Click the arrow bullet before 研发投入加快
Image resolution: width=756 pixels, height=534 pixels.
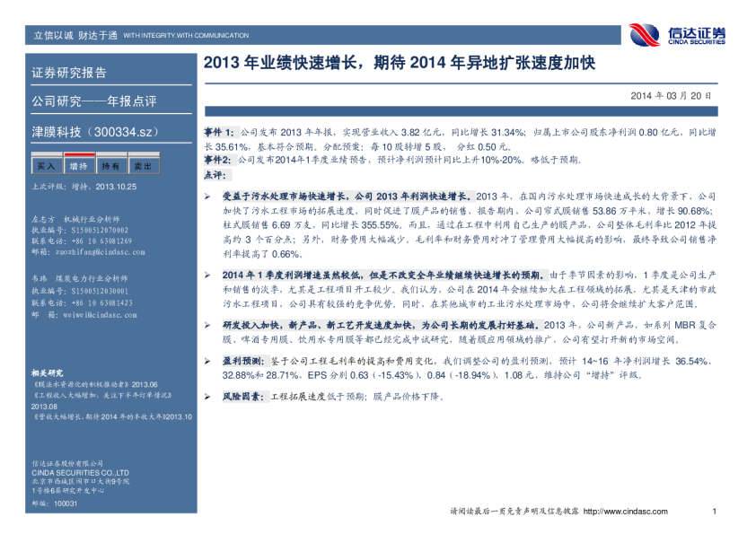[207, 325]
